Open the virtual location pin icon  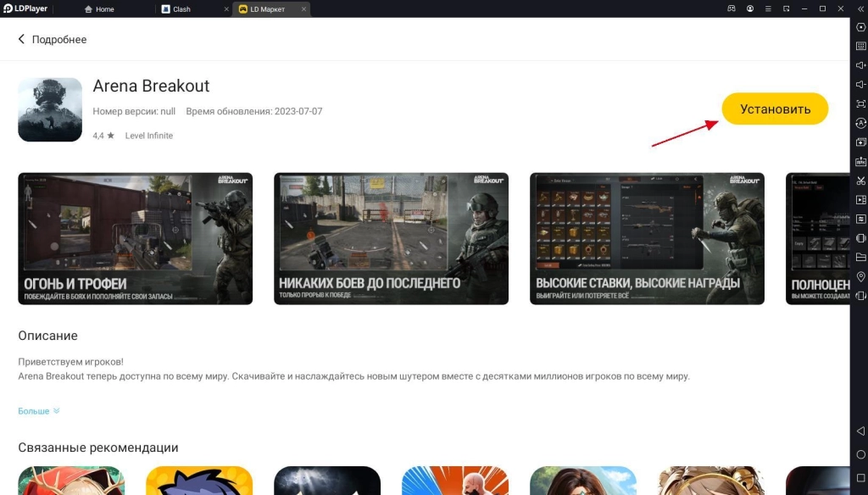pos(860,277)
